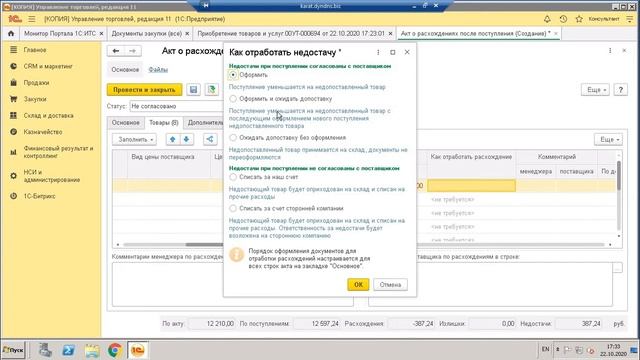This screenshot has width=640, height=360.
Task: Expand the top Еще dropdown menu
Action: 595,90
